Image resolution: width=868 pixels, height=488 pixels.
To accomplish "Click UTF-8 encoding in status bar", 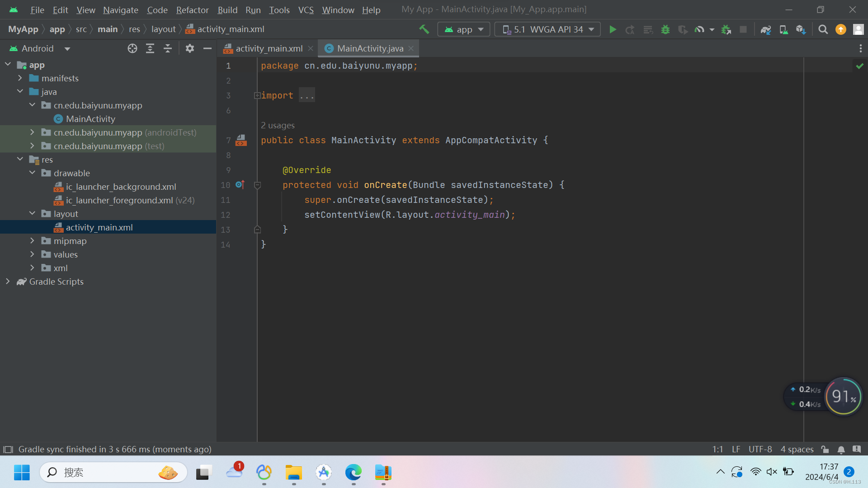I will (x=760, y=450).
